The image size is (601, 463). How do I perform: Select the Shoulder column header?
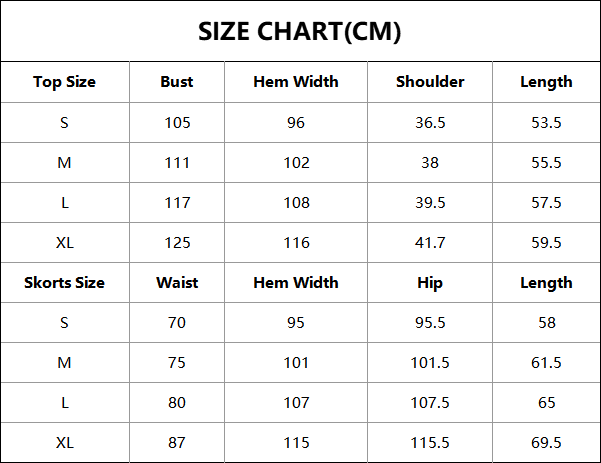pos(430,82)
